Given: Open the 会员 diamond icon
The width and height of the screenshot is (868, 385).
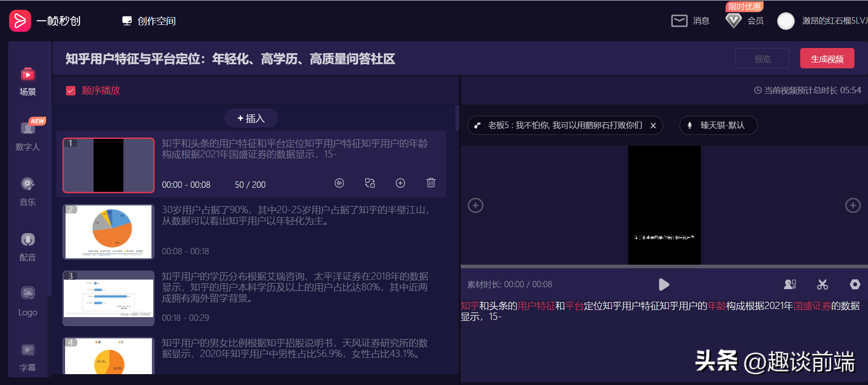Looking at the screenshot, I should click(x=733, y=21).
